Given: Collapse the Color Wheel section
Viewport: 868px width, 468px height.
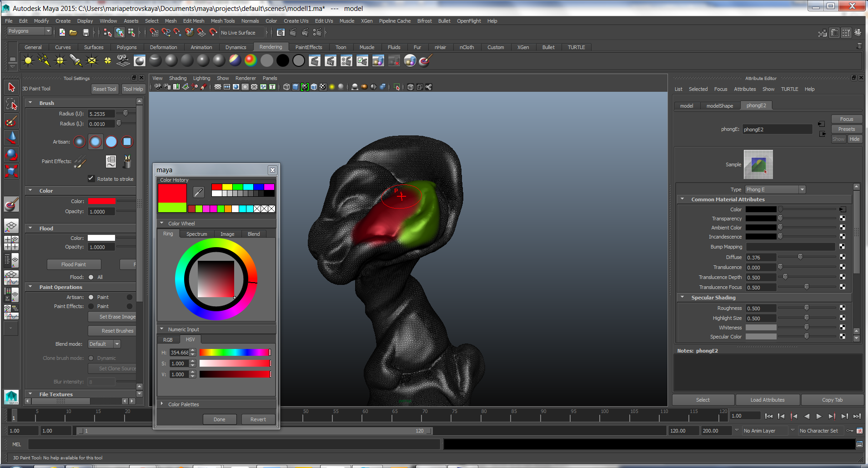Looking at the screenshot, I should [161, 223].
